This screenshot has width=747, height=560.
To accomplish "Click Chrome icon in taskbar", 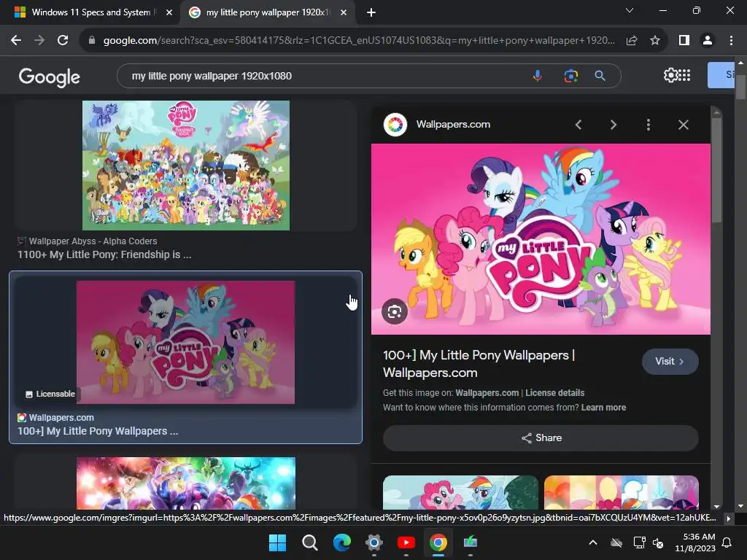I will pos(438,542).
